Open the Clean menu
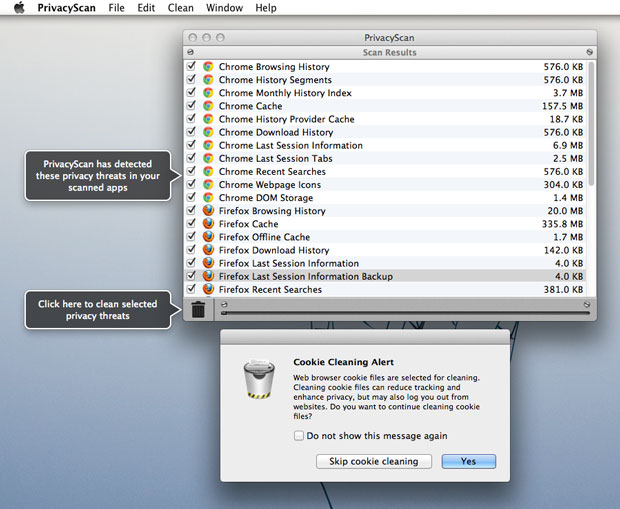Screen dimensions: 620x509 coord(180,8)
